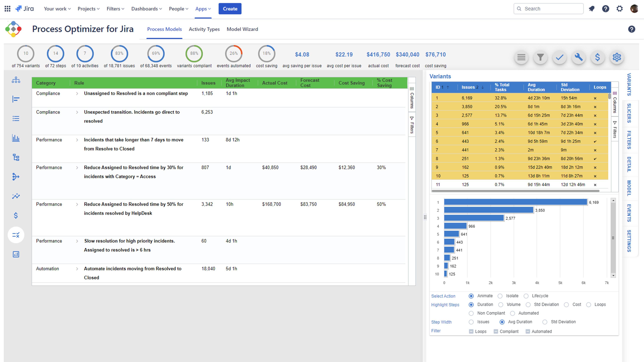The height and width of the screenshot is (362, 644).
Task: Open the Dashboards dropdown menu
Action: click(147, 9)
